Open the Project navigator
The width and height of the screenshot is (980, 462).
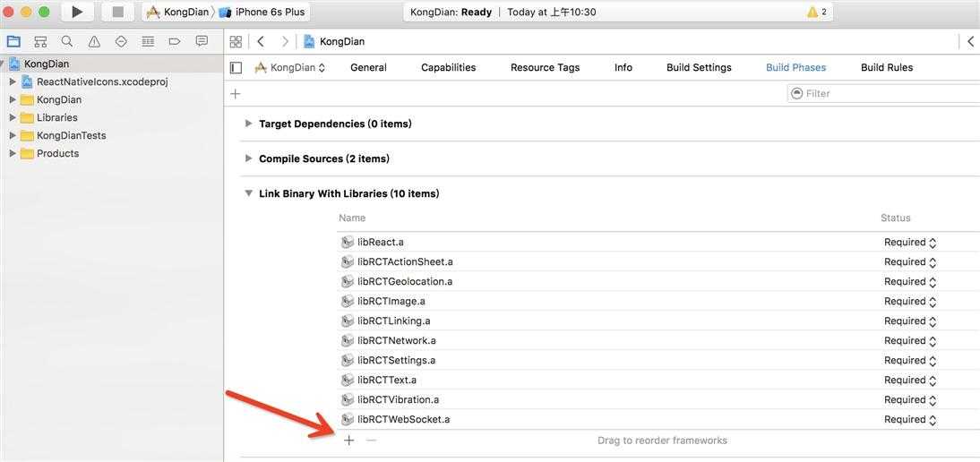(x=13, y=42)
